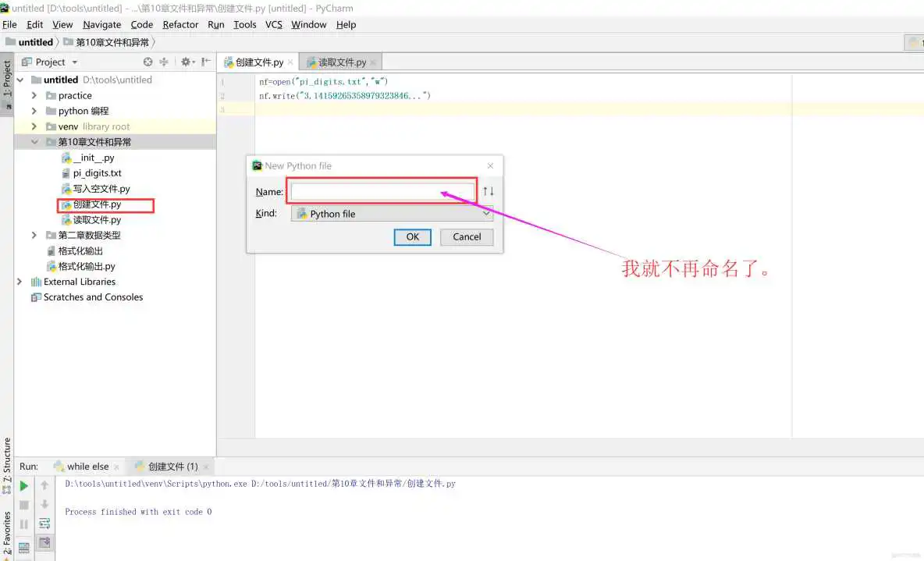This screenshot has width=924, height=561.
Task: Open the Refactor menu
Action: point(180,24)
